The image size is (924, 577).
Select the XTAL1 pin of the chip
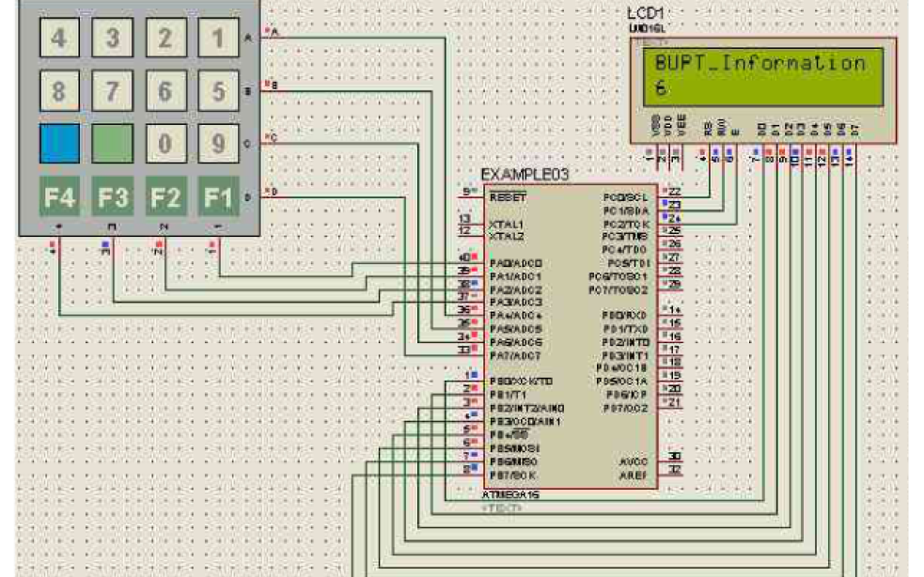[507, 225]
